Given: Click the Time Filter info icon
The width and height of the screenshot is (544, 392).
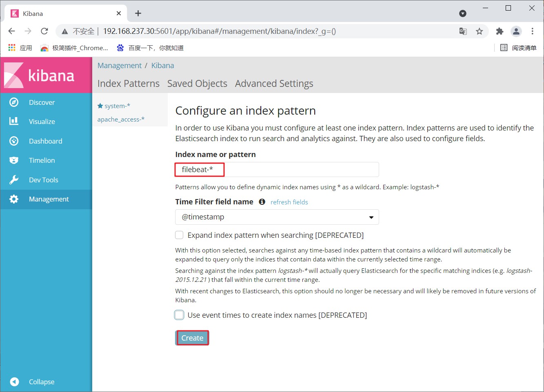Looking at the screenshot, I should tap(262, 202).
